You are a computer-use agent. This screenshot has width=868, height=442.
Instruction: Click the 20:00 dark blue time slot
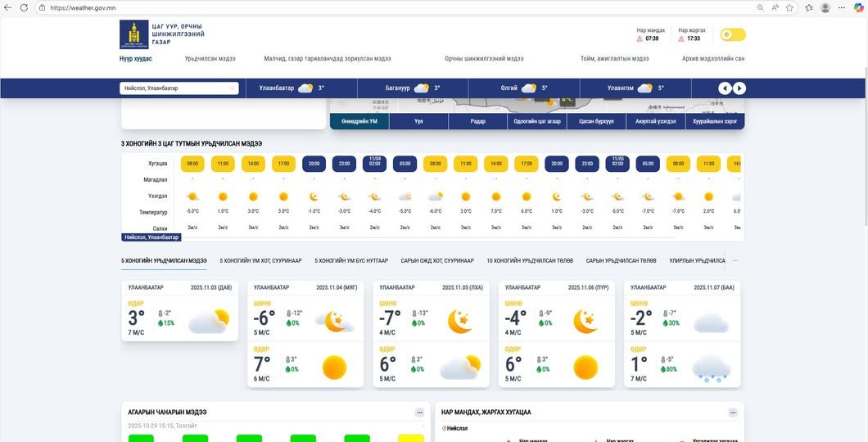[x=314, y=164]
